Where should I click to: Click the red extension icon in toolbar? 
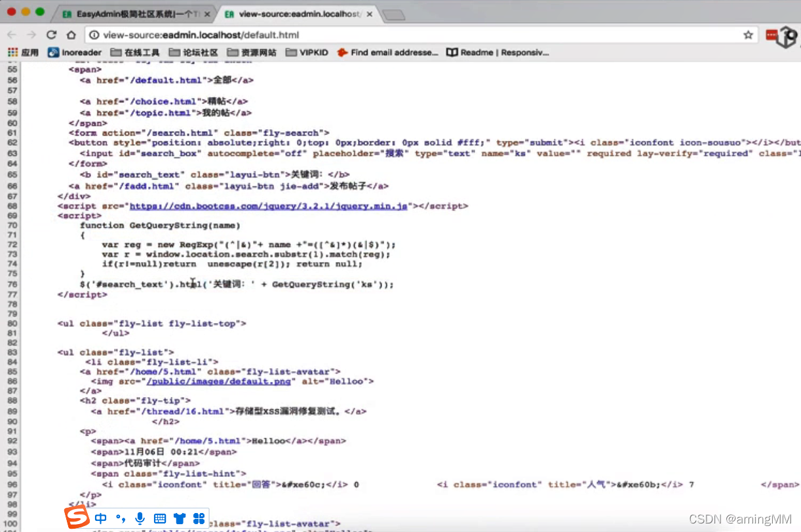pos(771,35)
